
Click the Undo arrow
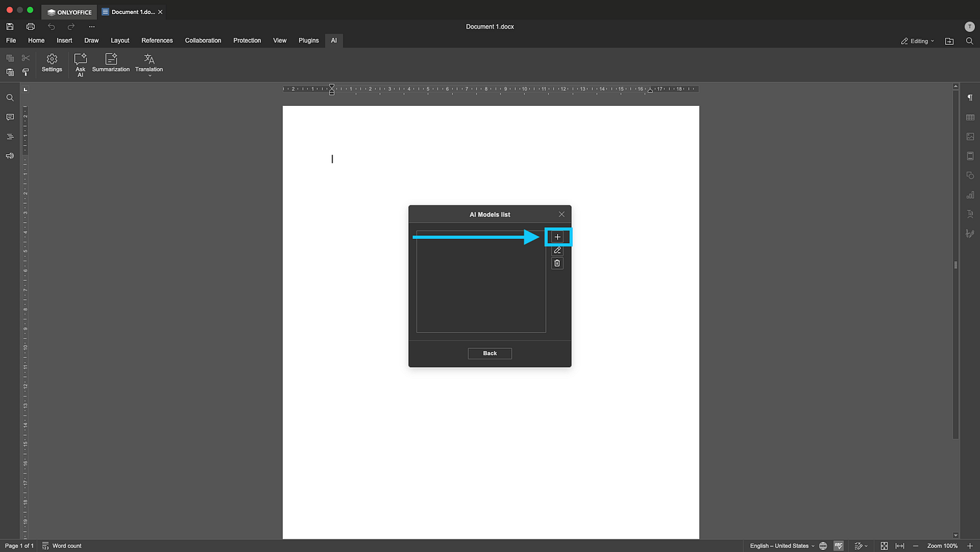click(x=51, y=27)
